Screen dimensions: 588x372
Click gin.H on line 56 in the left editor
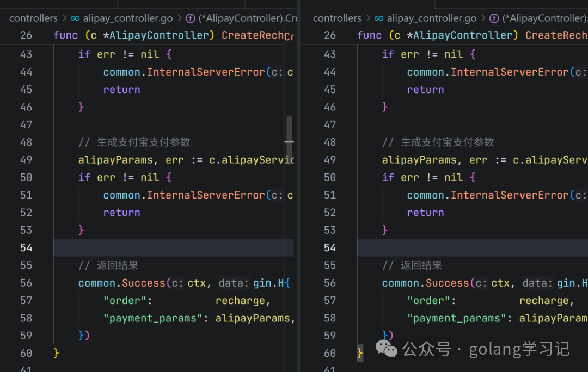pos(268,283)
